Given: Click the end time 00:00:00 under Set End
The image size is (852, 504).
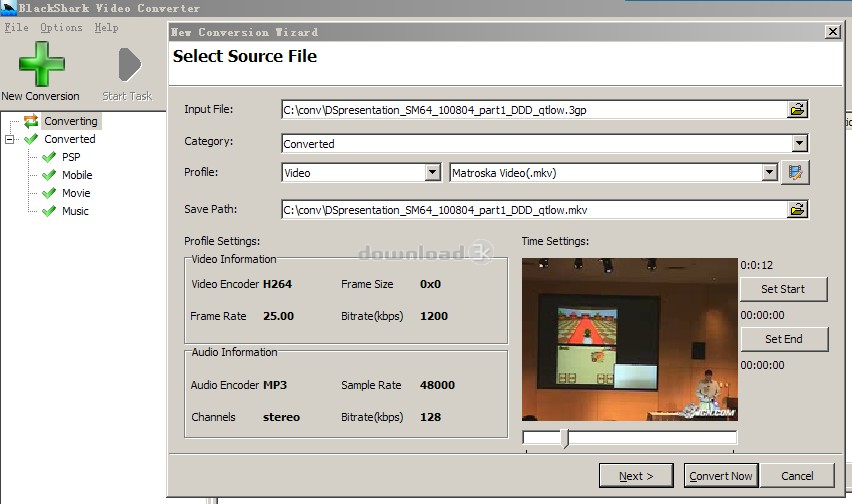Looking at the screenshot, I should pyautogui.click(x=762, y=365).
